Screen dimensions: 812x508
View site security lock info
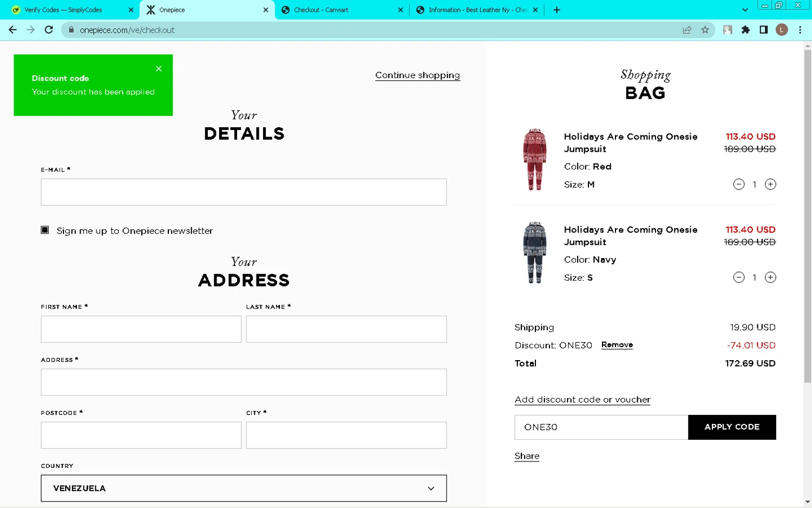(x=71, y=30)
